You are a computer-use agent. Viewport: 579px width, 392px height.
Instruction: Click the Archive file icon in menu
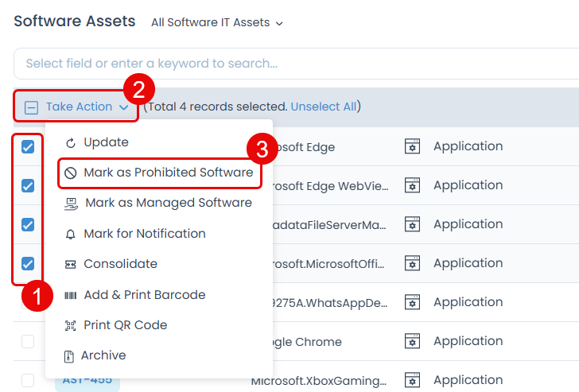tap(68, 356)
